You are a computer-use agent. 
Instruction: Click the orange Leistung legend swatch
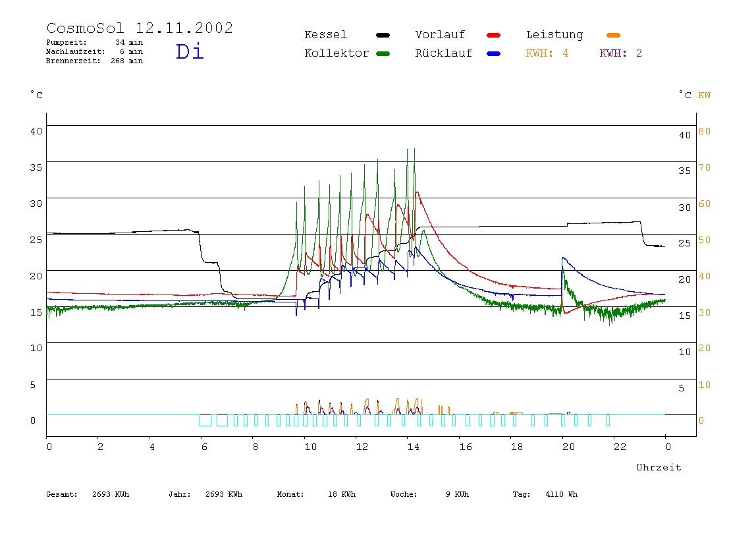click(613, 35)
